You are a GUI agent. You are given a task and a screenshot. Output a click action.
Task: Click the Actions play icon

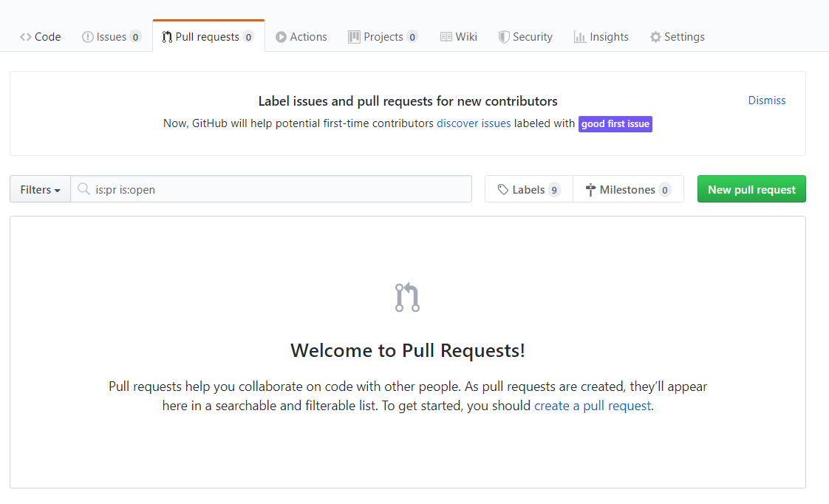281,37
